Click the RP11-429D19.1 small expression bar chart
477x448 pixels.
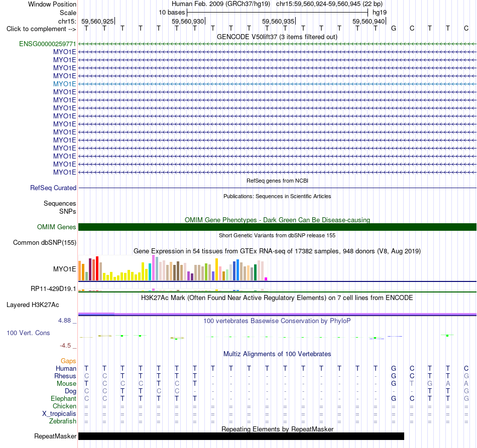[173, 289]
